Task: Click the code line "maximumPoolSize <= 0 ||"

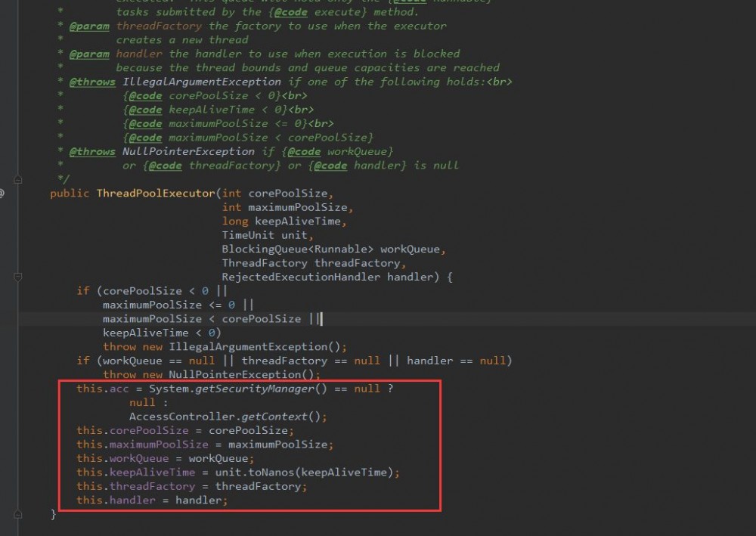Action: point(178,305)
